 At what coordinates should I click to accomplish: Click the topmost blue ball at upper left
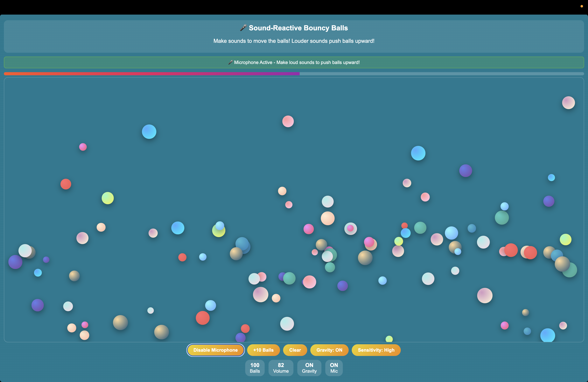click(149, 131)
